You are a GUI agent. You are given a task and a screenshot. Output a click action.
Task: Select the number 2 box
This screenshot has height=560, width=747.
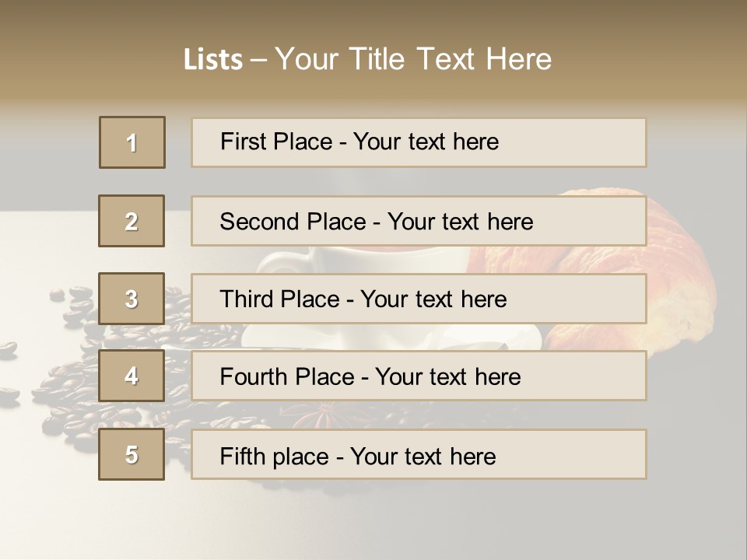(x=132, y=221)
